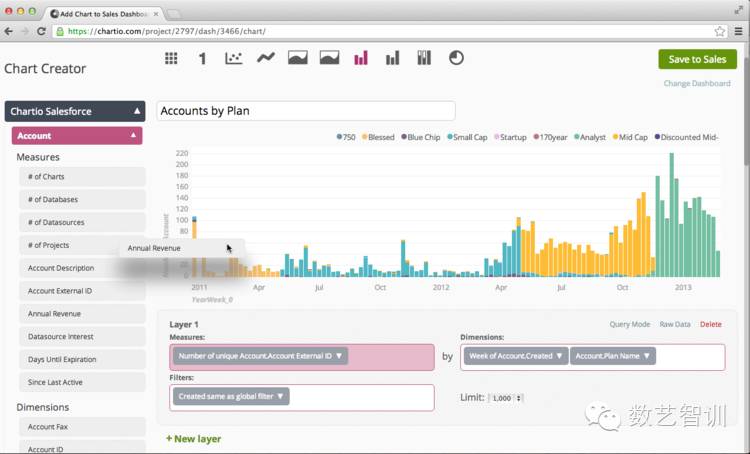
Task: Select the Account Fax dimension
Action: (82, 427)
